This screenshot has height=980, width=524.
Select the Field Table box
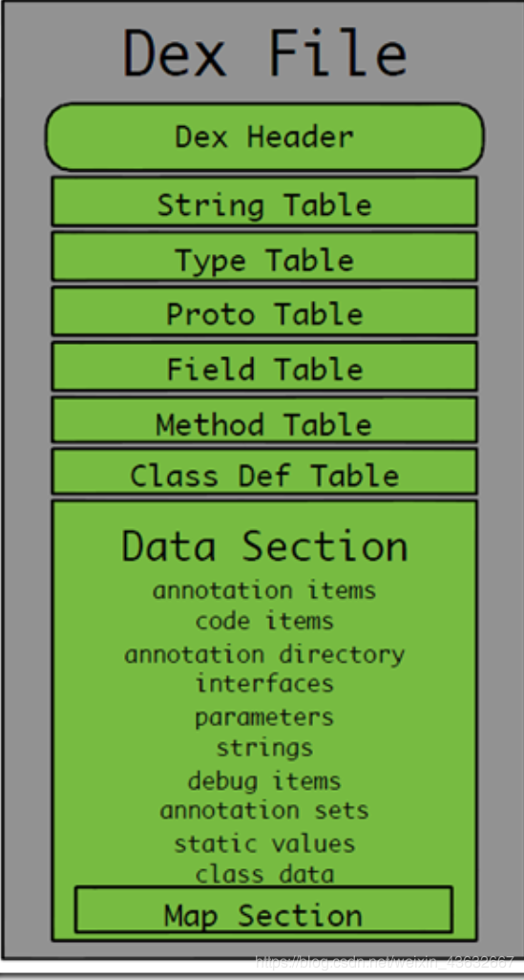pos(264,366)
